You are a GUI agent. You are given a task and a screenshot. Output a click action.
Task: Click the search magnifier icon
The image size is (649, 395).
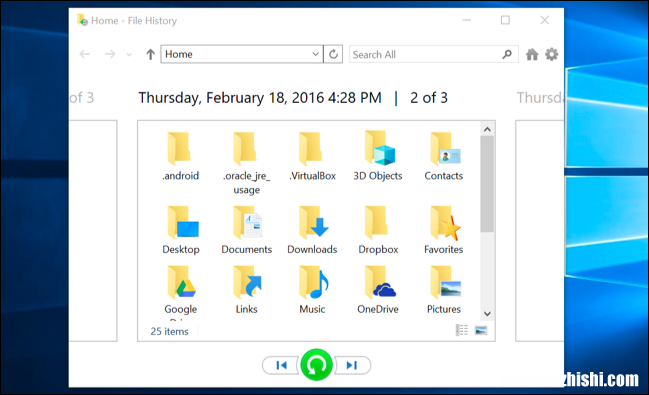507,54
